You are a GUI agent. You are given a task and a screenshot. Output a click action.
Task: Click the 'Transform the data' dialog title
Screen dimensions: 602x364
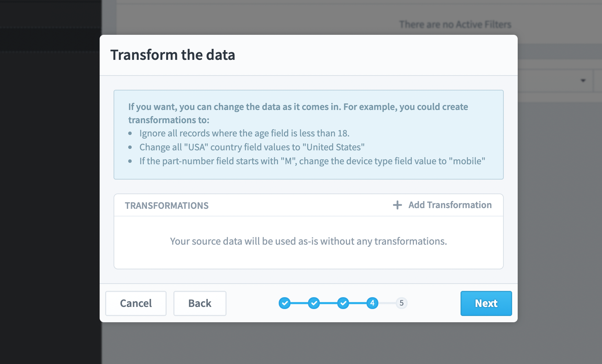pyautogui.click(x=173, y=55)
